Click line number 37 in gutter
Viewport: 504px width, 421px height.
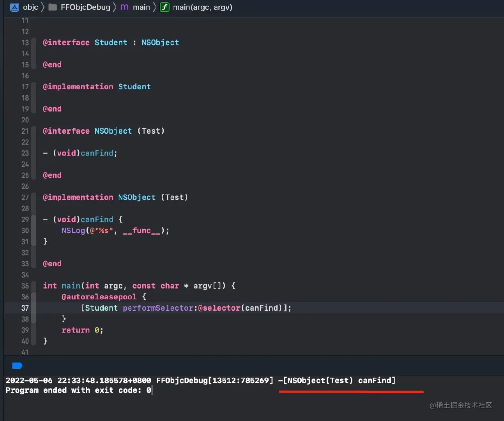[x=25, y=308]
